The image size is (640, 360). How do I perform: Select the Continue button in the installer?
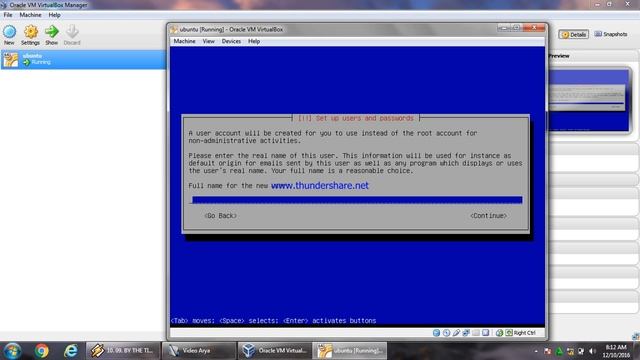[488, 216]
